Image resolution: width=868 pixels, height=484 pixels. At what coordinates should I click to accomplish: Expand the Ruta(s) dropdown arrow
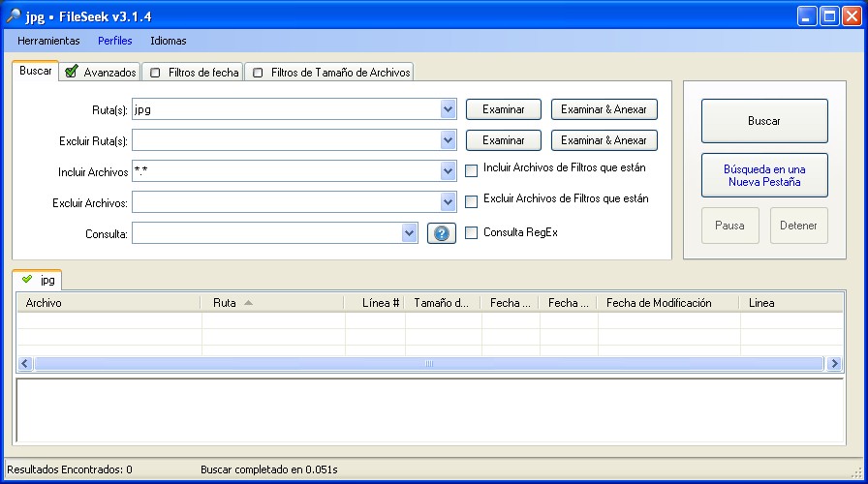(448, 109)
